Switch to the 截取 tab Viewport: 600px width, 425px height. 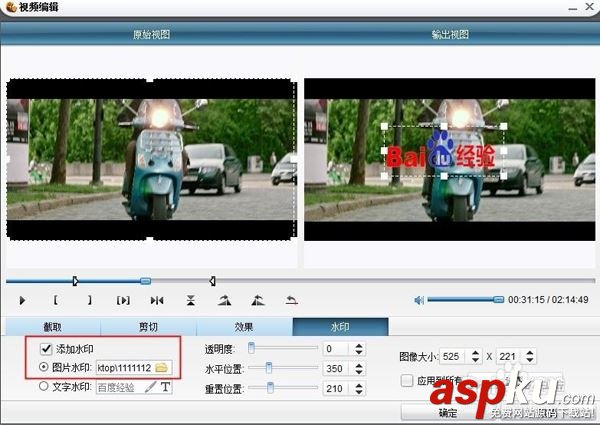[x=53, y=327]
